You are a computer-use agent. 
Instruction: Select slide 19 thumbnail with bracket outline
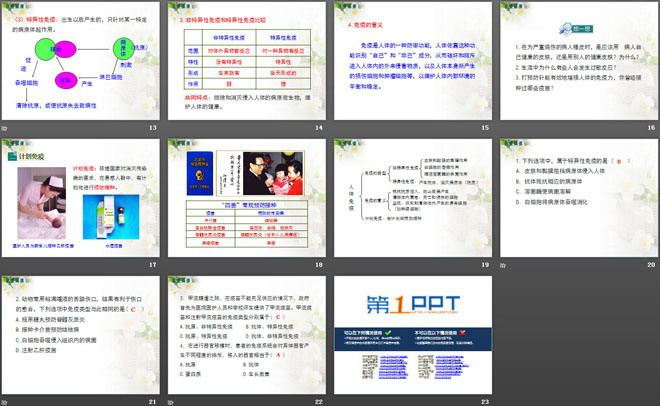click(x=413, y=198)
